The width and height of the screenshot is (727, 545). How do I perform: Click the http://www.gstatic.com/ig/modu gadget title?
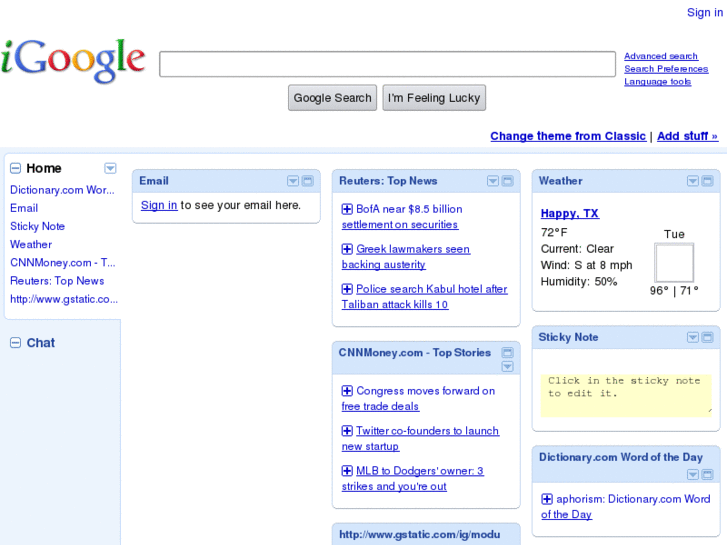click(x=420, y=534)
